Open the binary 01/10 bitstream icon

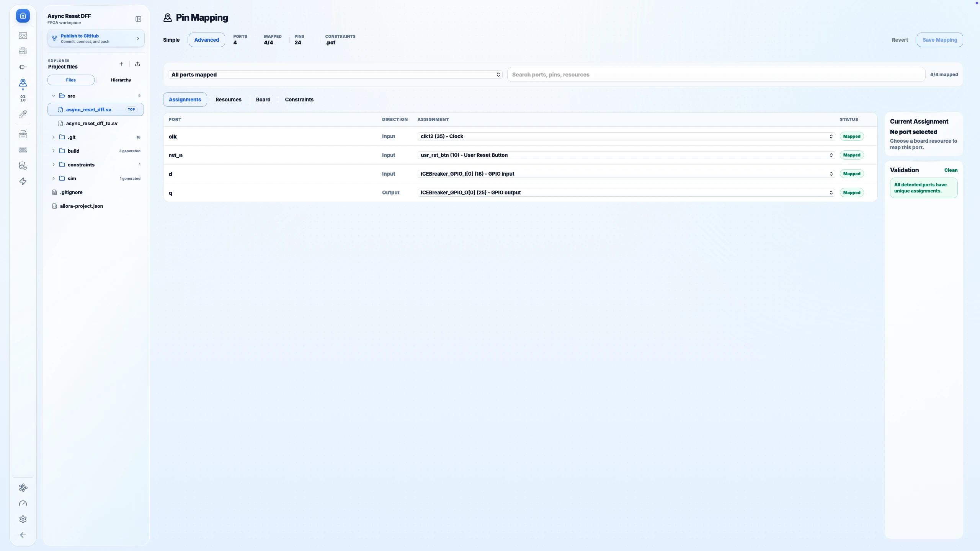[23, 98]
